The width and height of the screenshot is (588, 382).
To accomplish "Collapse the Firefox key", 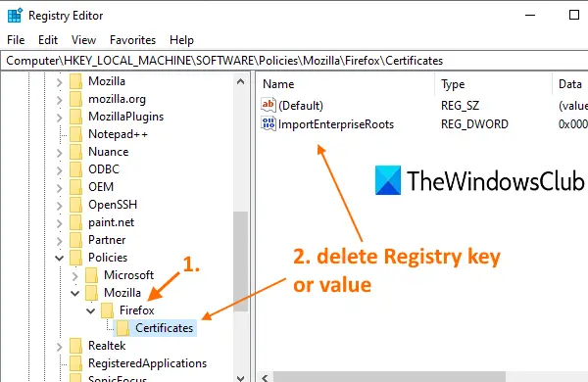I will (91, 310).
